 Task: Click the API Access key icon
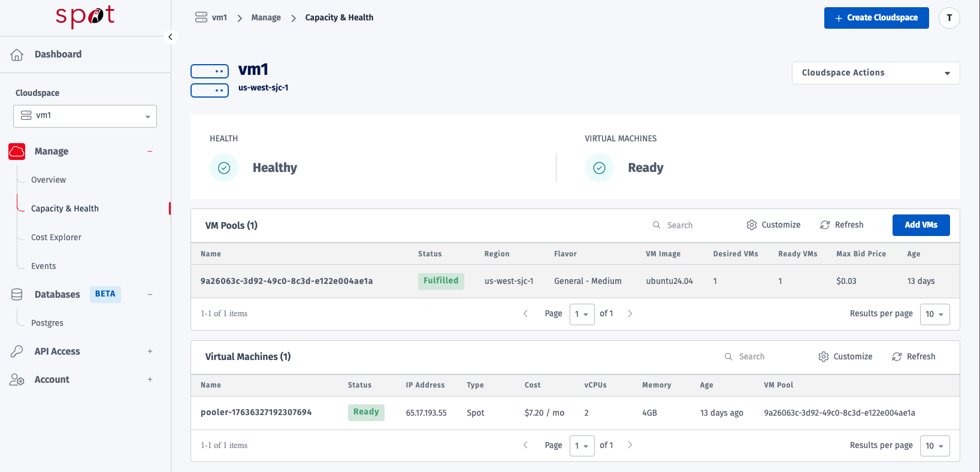point(17,352)
